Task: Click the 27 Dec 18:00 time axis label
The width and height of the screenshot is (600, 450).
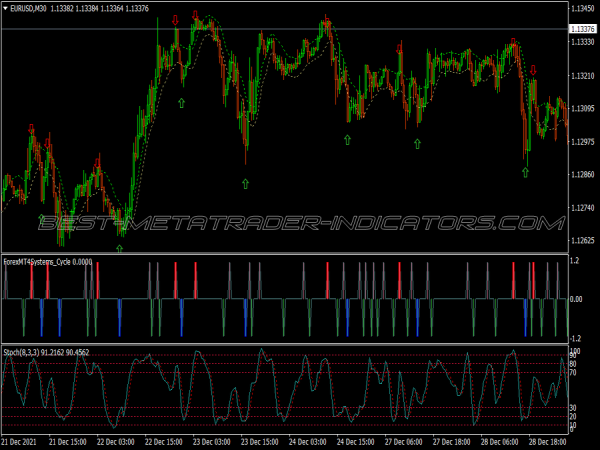Action: click(452, 442)
